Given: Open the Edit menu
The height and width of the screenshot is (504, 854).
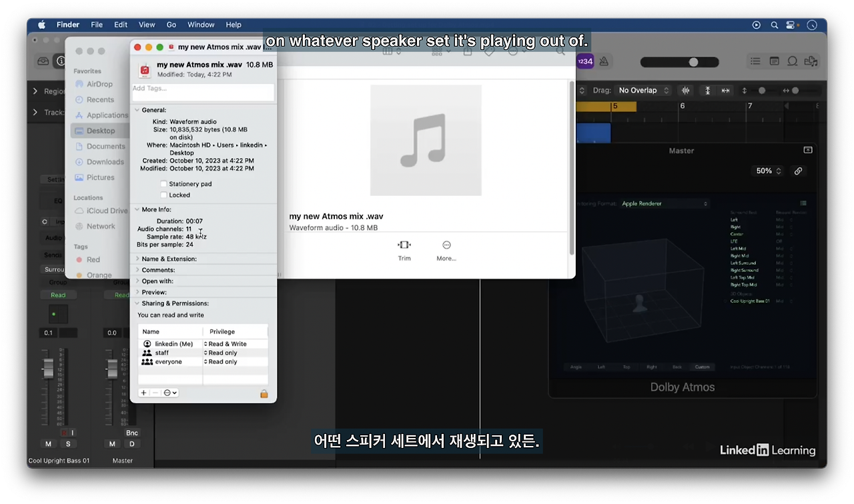Looking at the screenshot, I should coord(121,25).
